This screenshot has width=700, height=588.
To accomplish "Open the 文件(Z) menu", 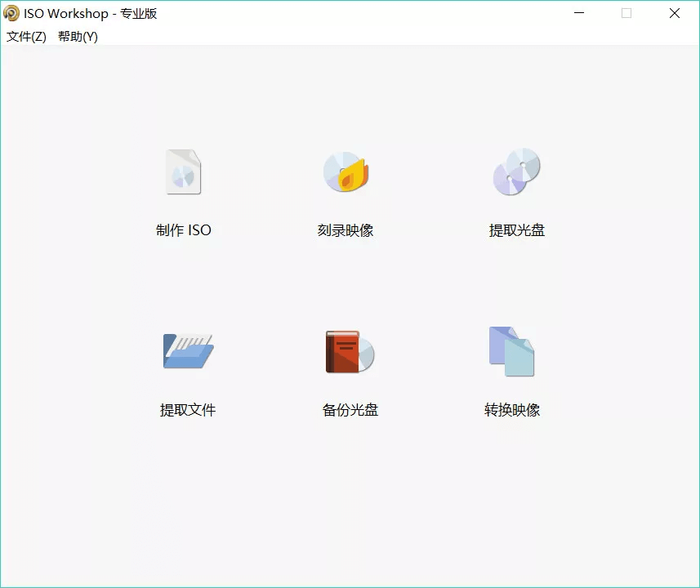I will coord(26,37).
